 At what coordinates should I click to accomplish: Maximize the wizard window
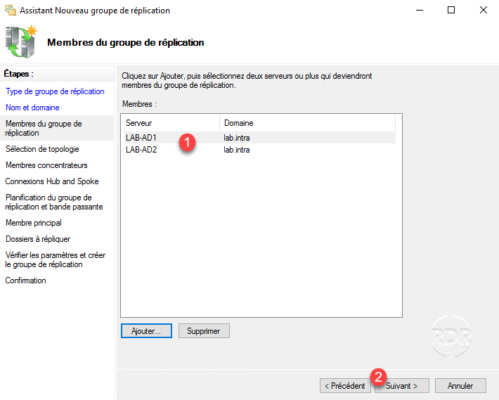(451, 10)
